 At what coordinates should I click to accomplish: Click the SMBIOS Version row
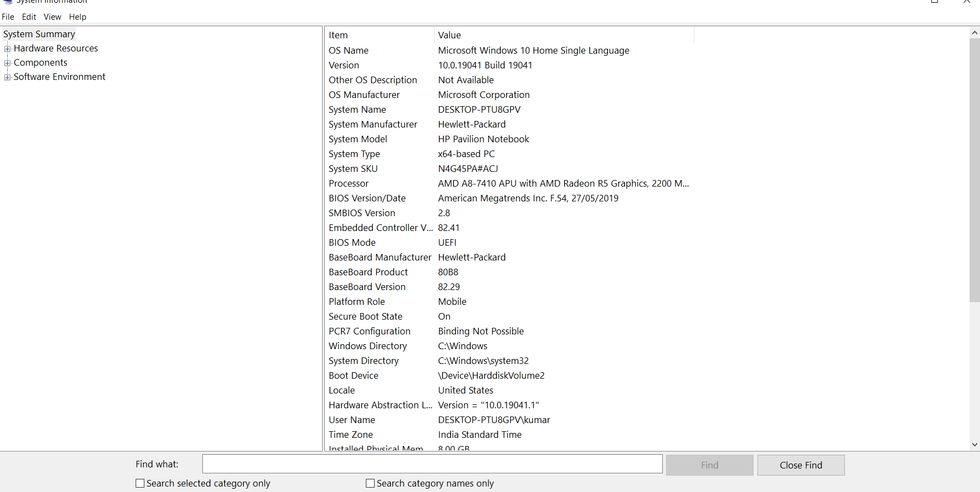pos(510,213)
